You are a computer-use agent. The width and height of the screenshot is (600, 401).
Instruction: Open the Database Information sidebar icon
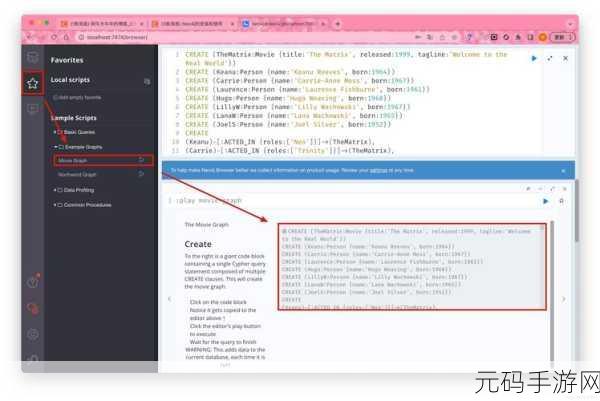33,58
